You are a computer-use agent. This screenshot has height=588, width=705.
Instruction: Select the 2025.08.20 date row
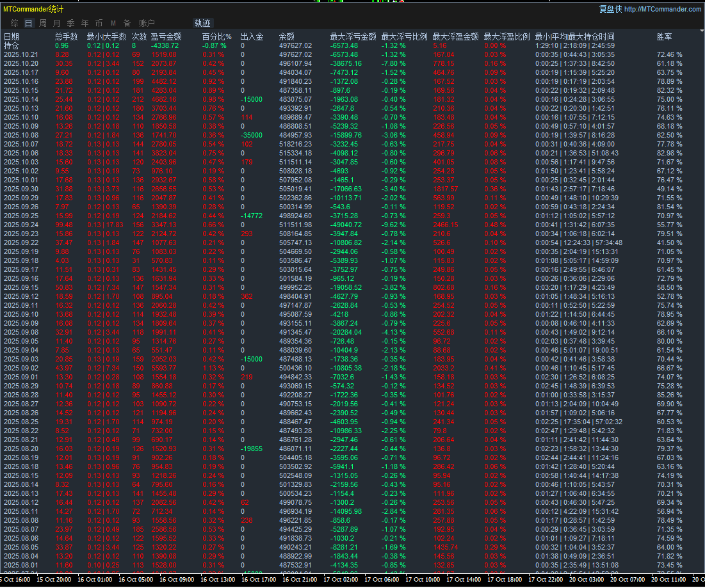click(21, 449)
